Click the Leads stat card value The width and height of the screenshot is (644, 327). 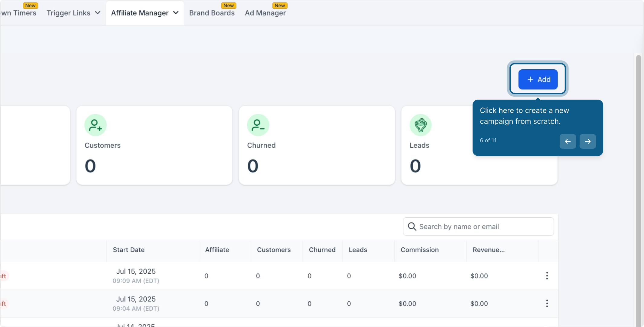pos(415,166)
